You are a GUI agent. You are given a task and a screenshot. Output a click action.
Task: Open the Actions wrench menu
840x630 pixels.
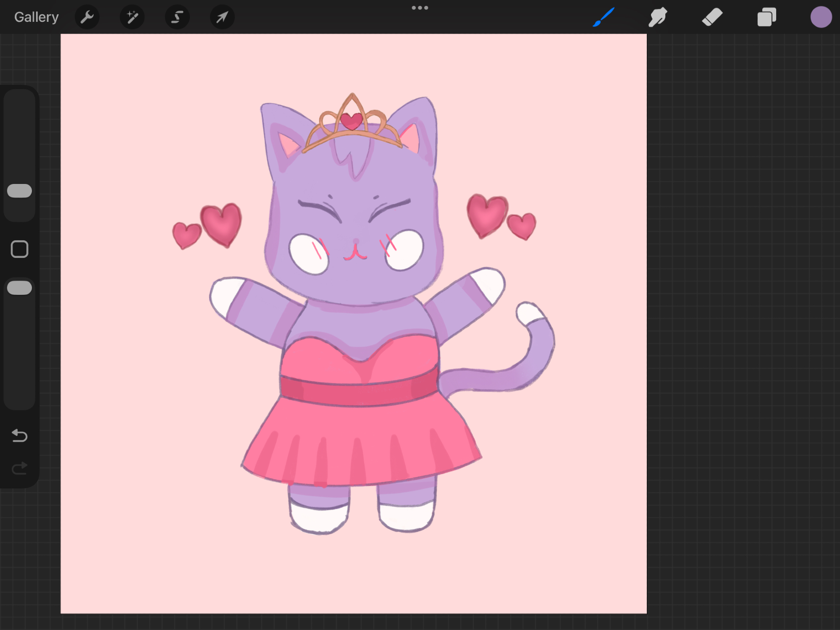coord(87,17)
